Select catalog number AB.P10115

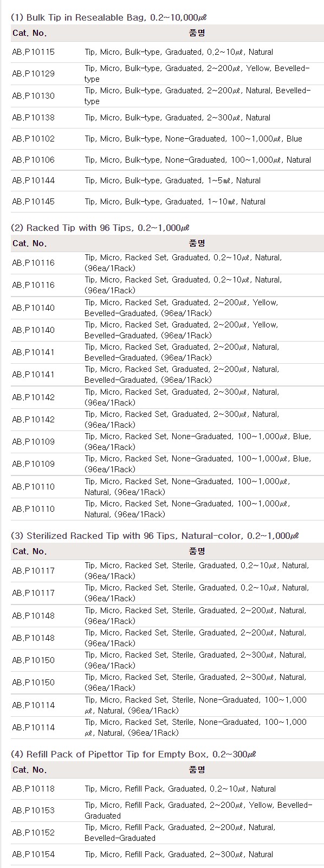tap(33, 52)
